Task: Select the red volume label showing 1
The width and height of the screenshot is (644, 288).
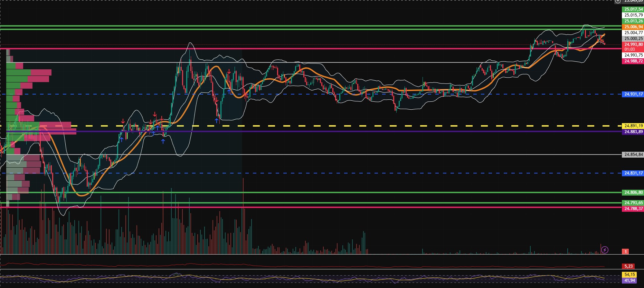Action: (x=625, y=251)
